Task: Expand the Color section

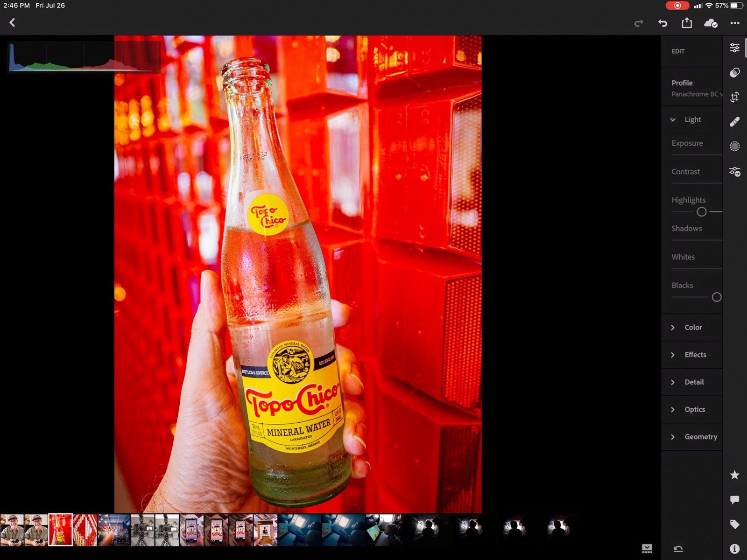Action: [692, 328]
